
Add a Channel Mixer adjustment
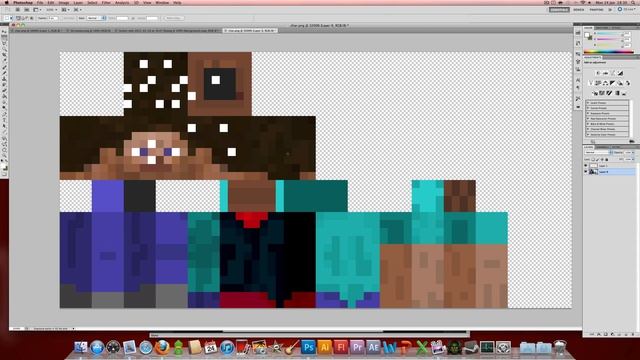628,82
